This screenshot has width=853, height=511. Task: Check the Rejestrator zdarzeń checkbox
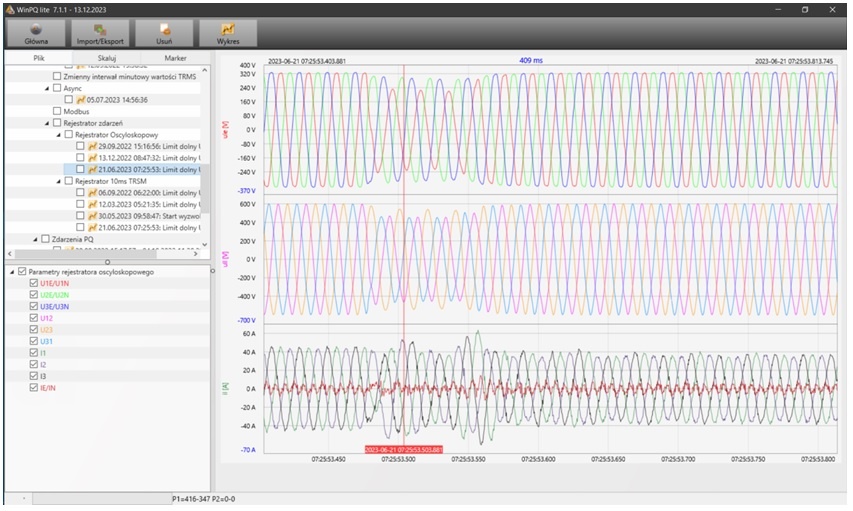click(57, 123)
